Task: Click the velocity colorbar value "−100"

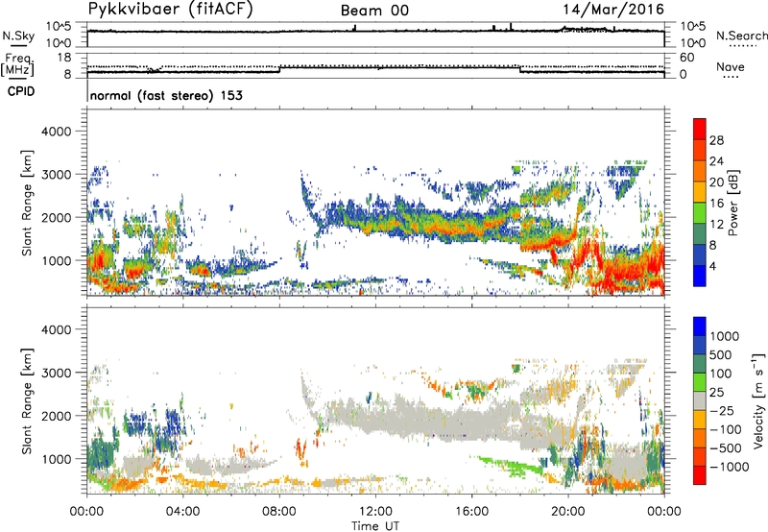Action: click(x=726, y=429)
